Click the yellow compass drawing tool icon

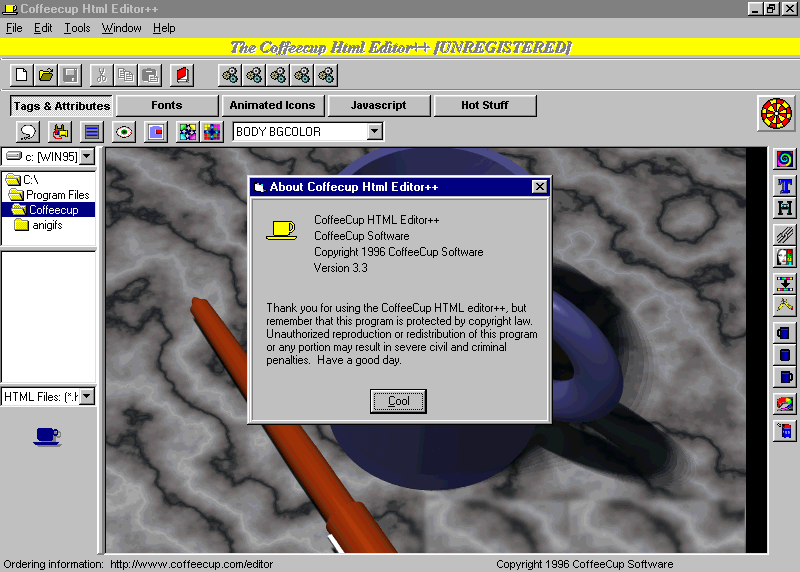[x=785, y=305]
